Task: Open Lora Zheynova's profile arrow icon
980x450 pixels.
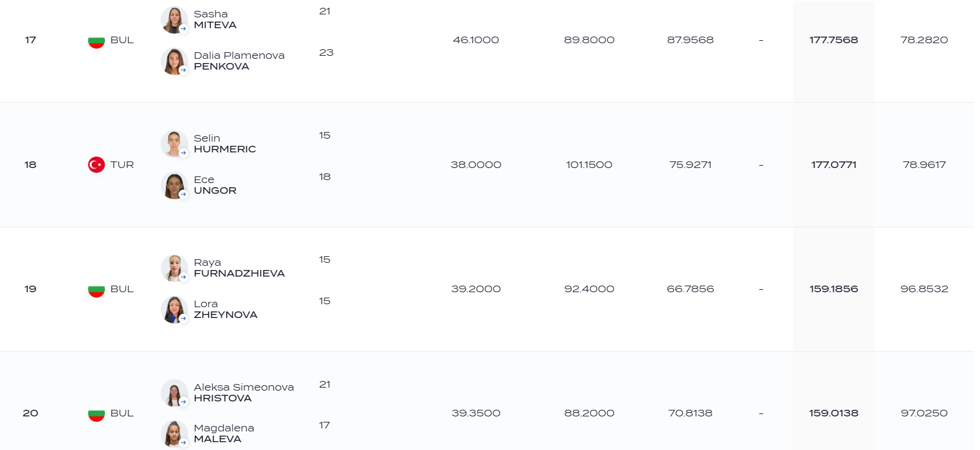Action: [x=183, y=319]
